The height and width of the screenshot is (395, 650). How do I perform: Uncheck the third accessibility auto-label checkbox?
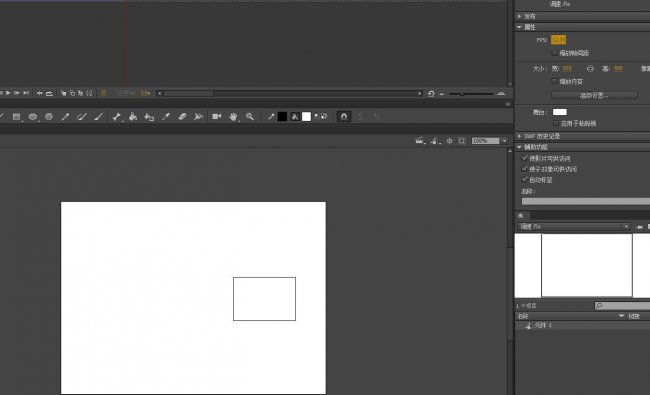point(524,179)
